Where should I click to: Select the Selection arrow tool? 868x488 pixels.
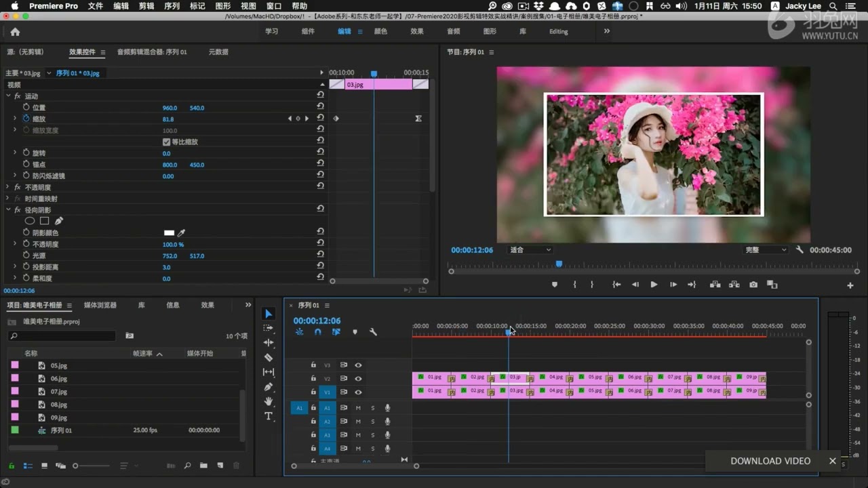[269, 313]
